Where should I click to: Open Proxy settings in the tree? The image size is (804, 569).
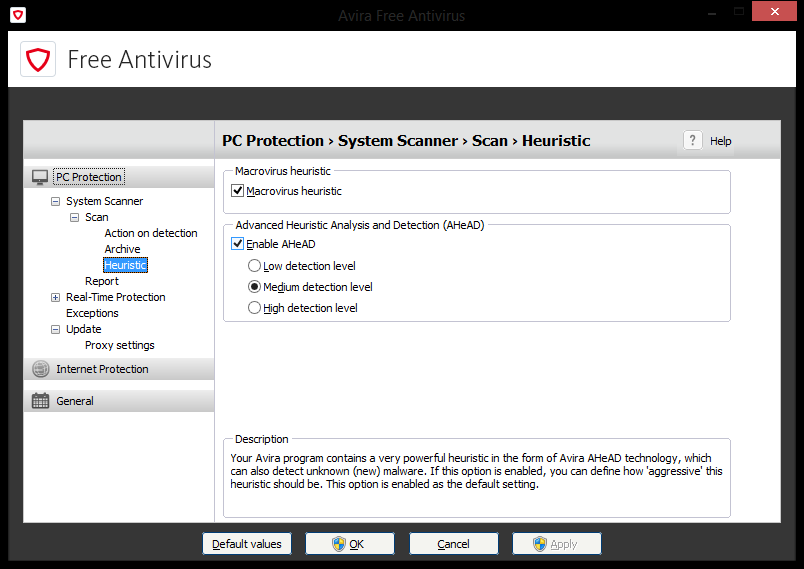pyautogui.click(x=119, y=345)
